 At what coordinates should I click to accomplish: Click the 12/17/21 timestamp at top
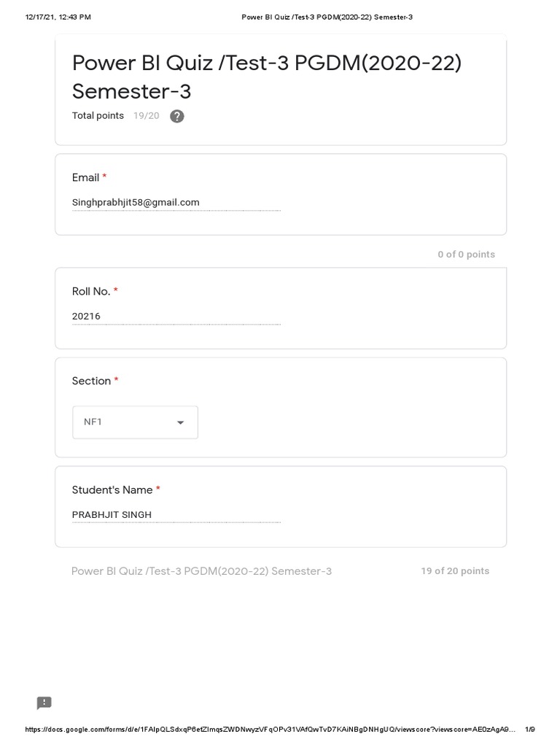pos(58,17)
